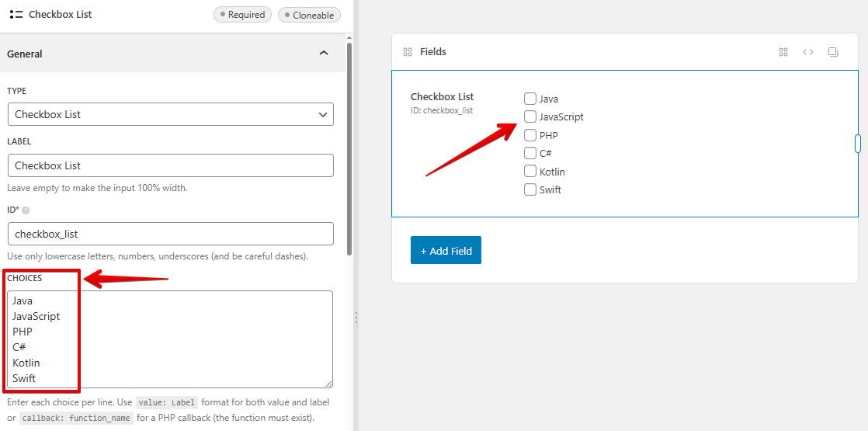Click the duplicate icon in Fields header
The height and width of the screenshot is (431, 868).
(833, 52)
